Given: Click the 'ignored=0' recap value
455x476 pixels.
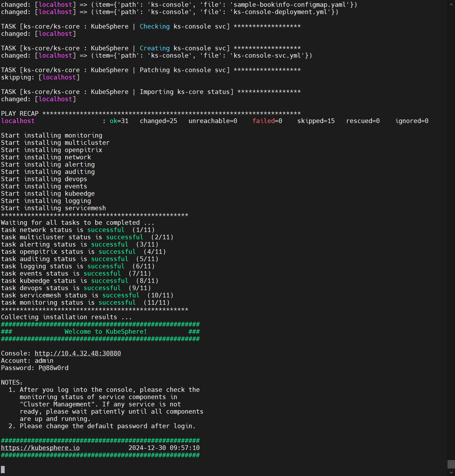Looking at the screenshot, I should pos(412,121).
